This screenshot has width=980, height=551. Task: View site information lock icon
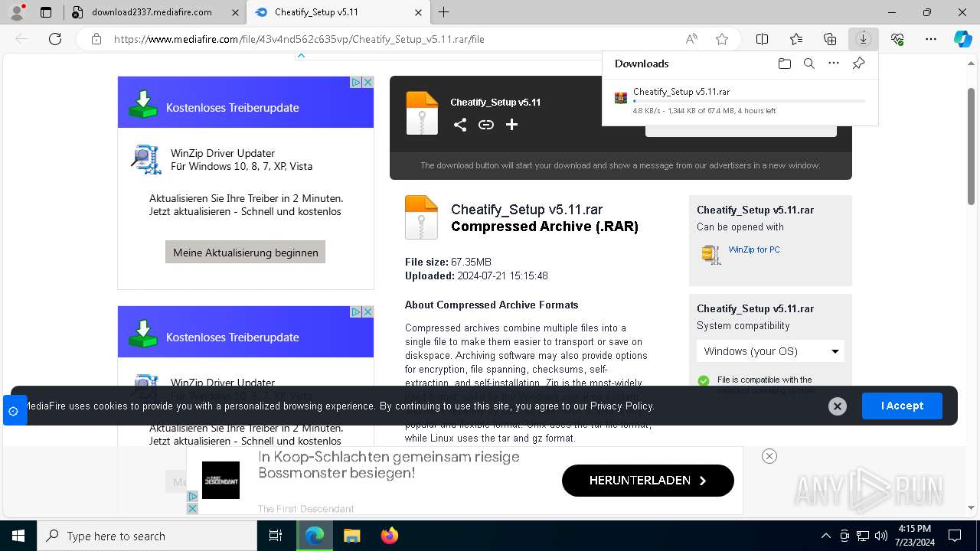(x=96, y=39)
